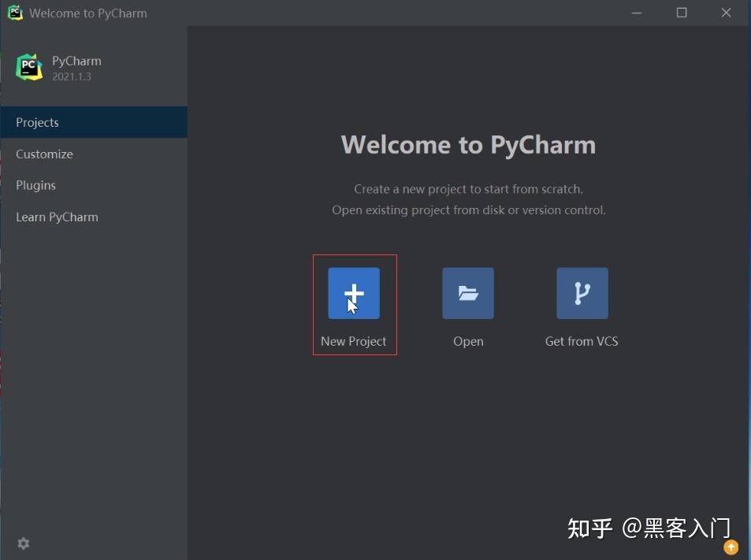
Task: Click the orange up-arrow circle button
Action: tap(731, 547)
